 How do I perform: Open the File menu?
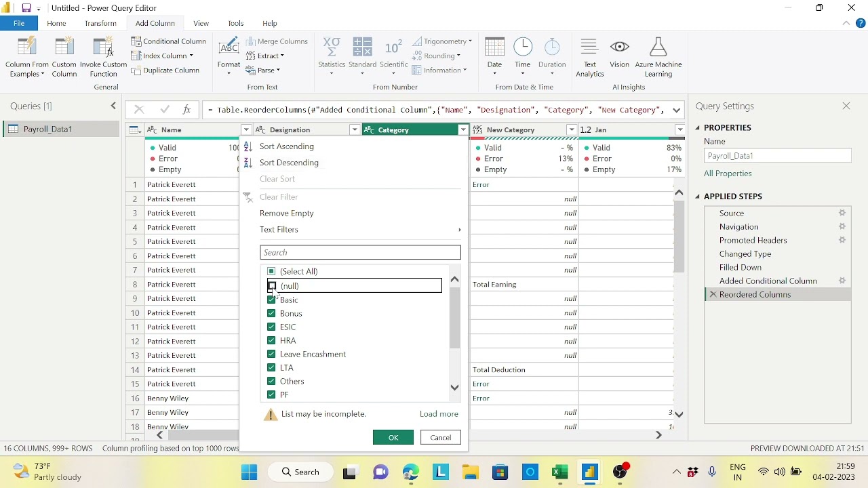(x=19, y=23)
